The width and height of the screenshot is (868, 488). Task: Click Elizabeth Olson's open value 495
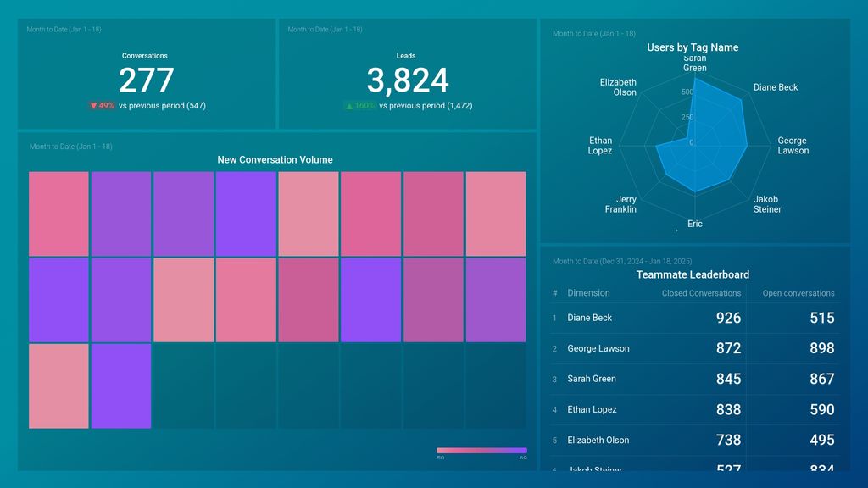[822, 441]
